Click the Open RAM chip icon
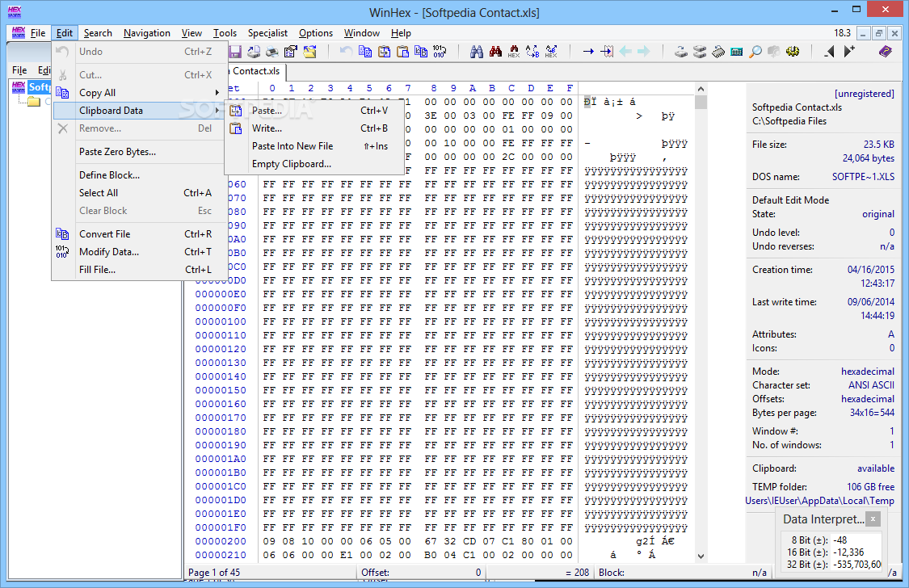This screenshot has width=909, height=588. point(718,52)
